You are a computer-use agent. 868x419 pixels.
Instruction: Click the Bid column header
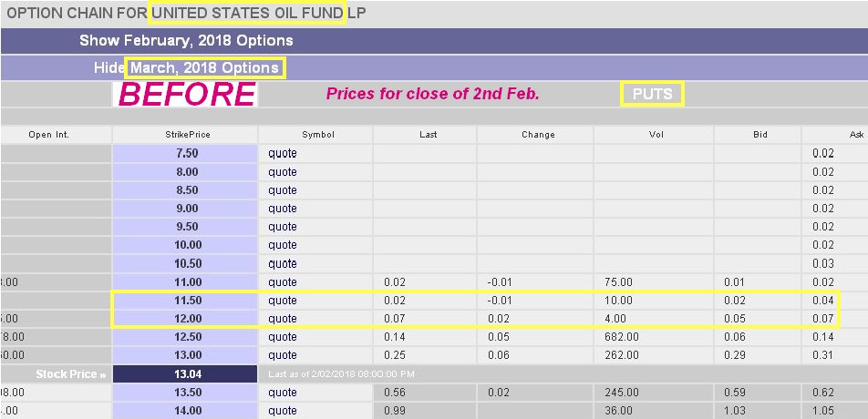(x=760, y=134)
